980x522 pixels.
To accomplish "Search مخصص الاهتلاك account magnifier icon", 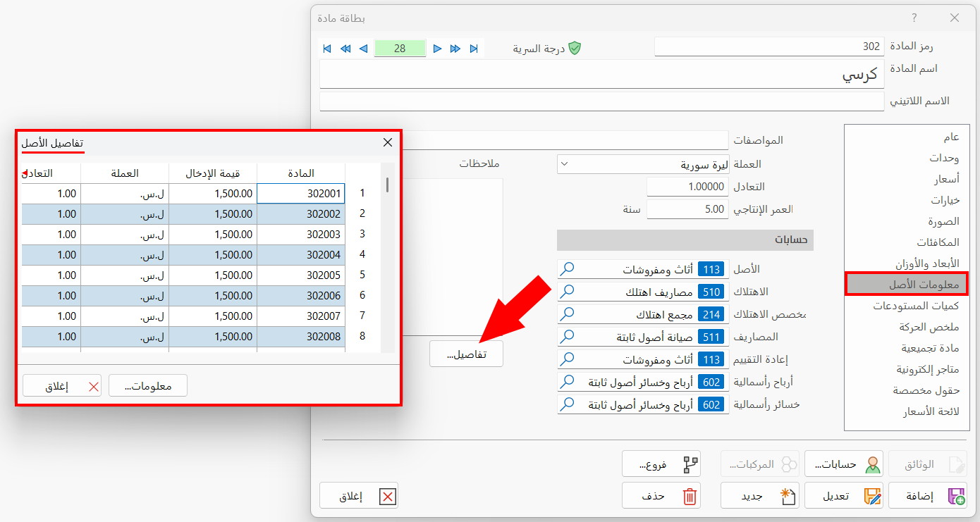I will [567, 314].
